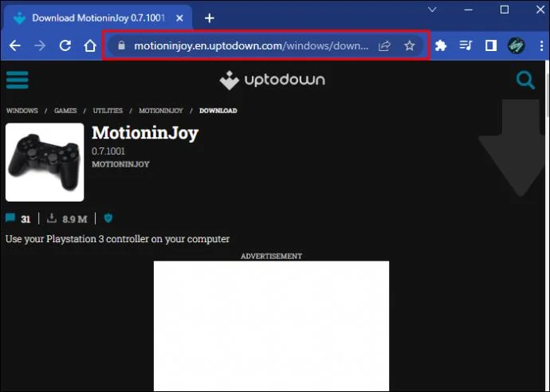The image size is (550, 392).
Task: Open the Uptodown hamburger menu
Action: (x=18, y=80)
